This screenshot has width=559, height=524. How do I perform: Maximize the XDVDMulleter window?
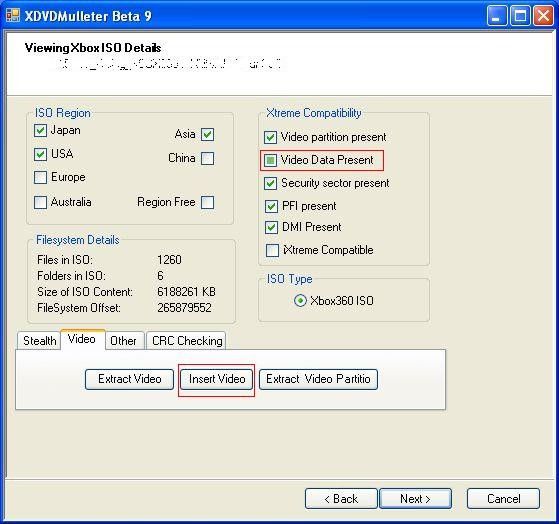[x=520, y=16]
